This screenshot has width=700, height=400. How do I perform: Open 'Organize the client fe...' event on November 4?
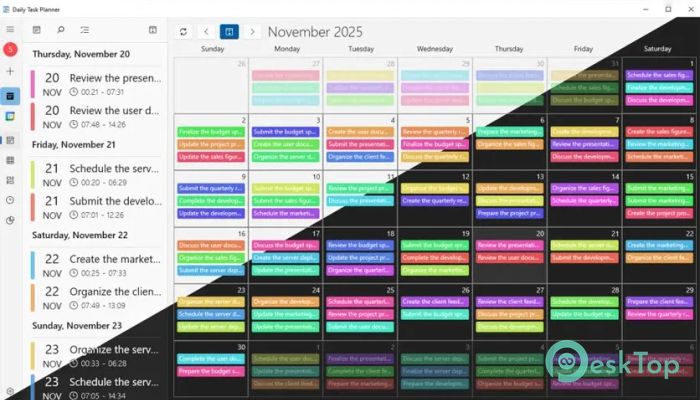tap(360, 157)
